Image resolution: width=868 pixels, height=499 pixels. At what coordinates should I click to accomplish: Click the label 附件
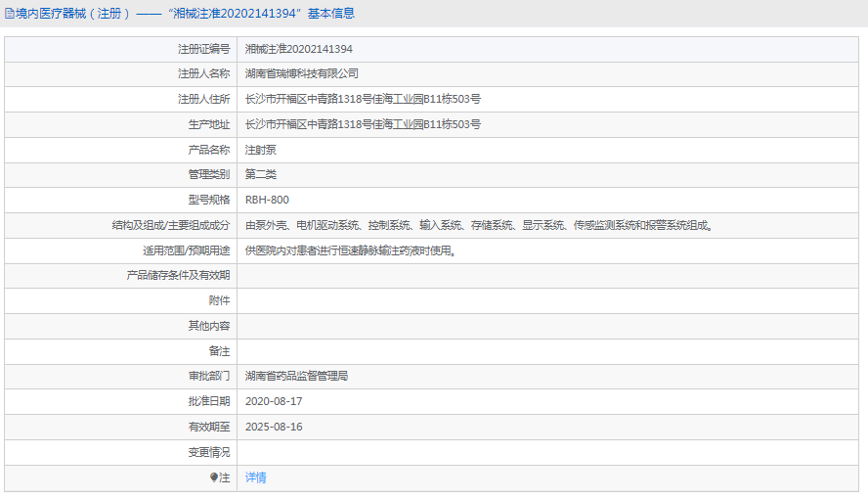click(x=219, y=300)
